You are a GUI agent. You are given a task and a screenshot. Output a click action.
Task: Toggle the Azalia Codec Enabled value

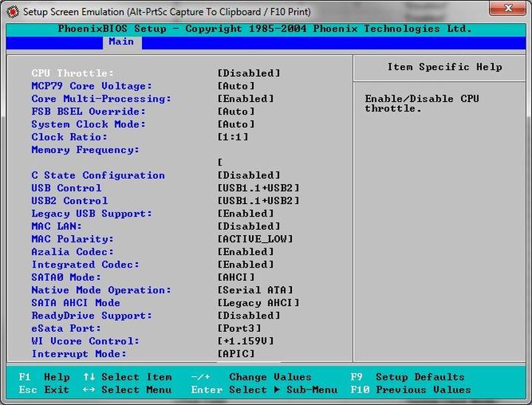point(246,252)
